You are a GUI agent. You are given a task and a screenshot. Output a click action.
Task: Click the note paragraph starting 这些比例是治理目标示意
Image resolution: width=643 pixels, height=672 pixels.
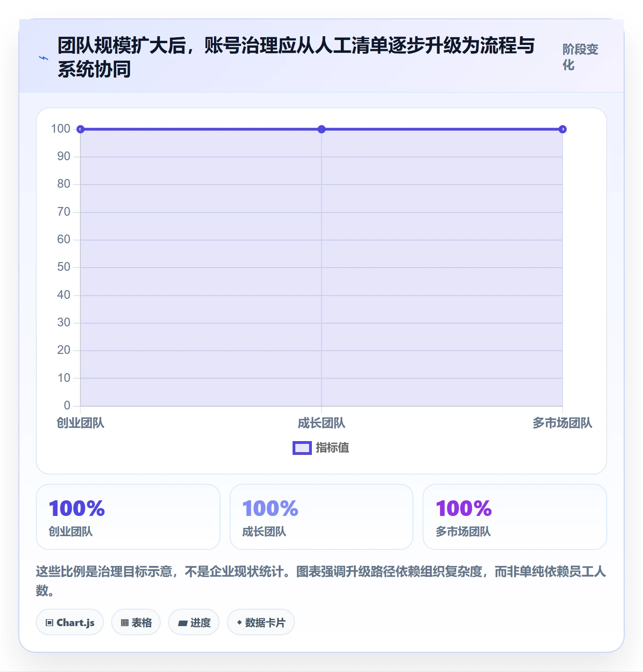click(321, 581)
